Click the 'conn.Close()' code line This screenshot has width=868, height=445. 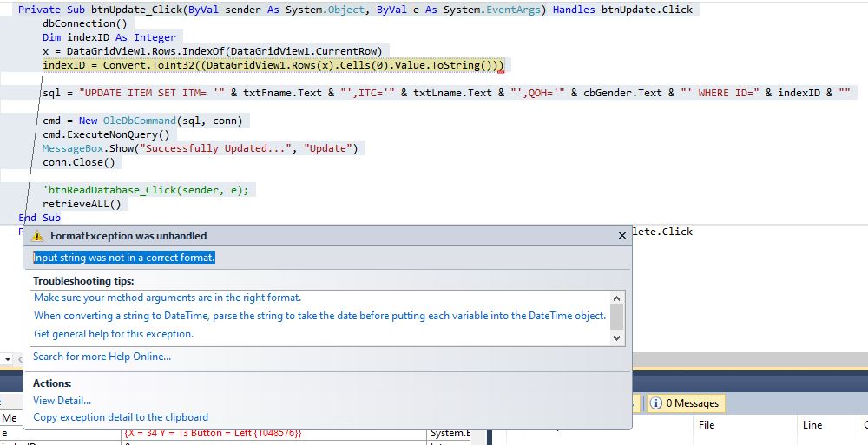click(79, 162)
